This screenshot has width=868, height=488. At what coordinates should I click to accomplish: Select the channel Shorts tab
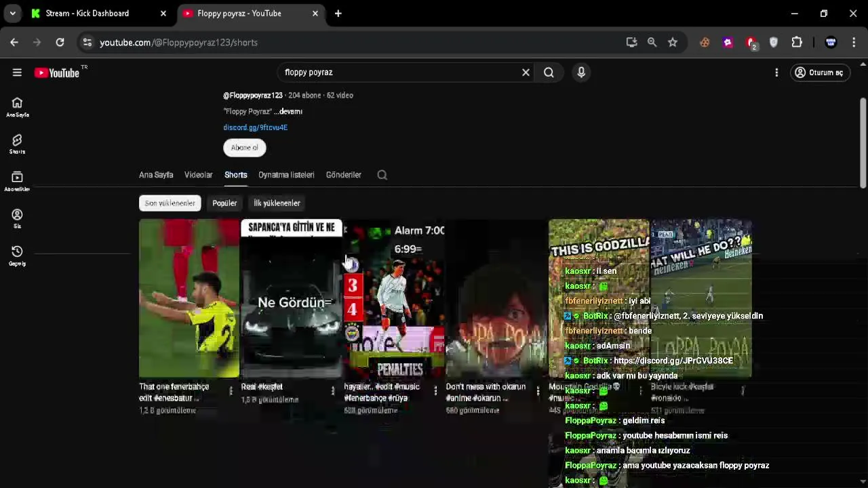pos(236,175)
